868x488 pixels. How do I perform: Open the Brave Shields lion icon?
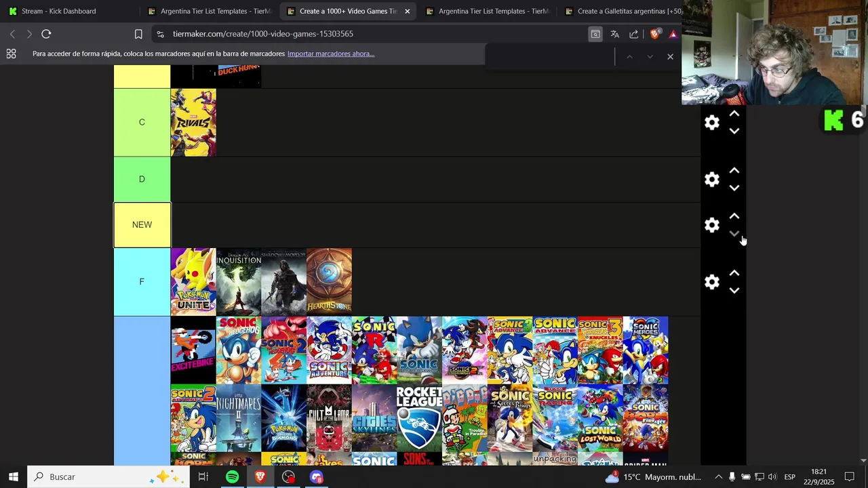(x=655, y=34)
